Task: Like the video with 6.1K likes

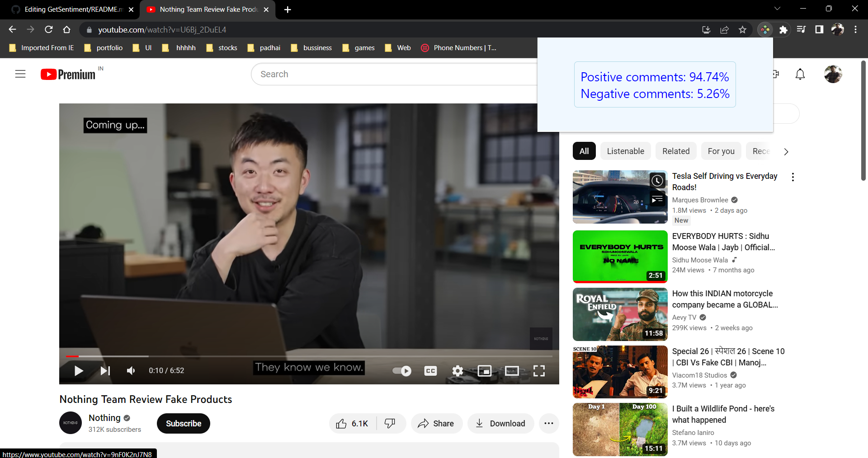Action: 353,424
